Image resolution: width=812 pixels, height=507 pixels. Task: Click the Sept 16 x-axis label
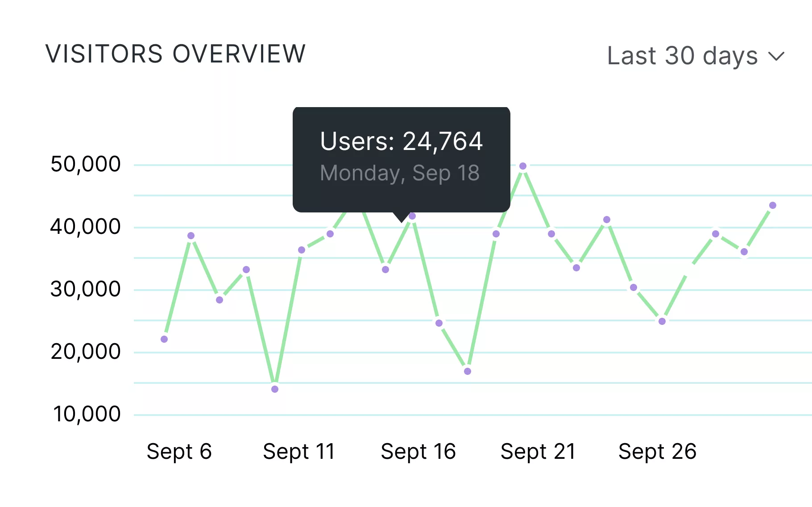(x=418, y=451)
